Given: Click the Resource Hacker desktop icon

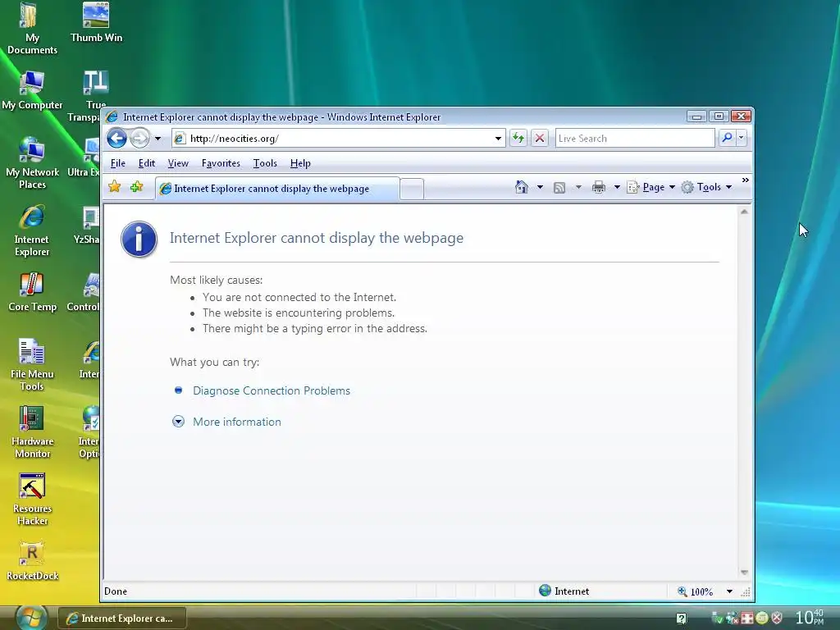Looking at the screenshot, I should (x=32, y=500).
